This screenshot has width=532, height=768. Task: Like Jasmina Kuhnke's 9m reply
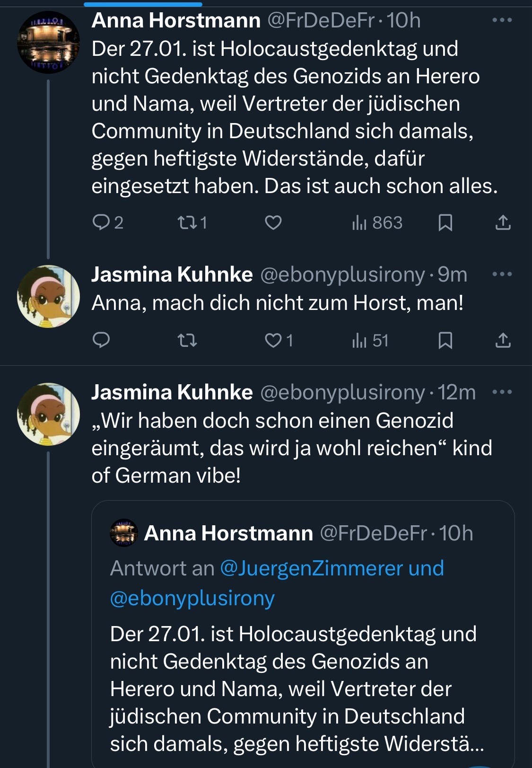(273, 340)
